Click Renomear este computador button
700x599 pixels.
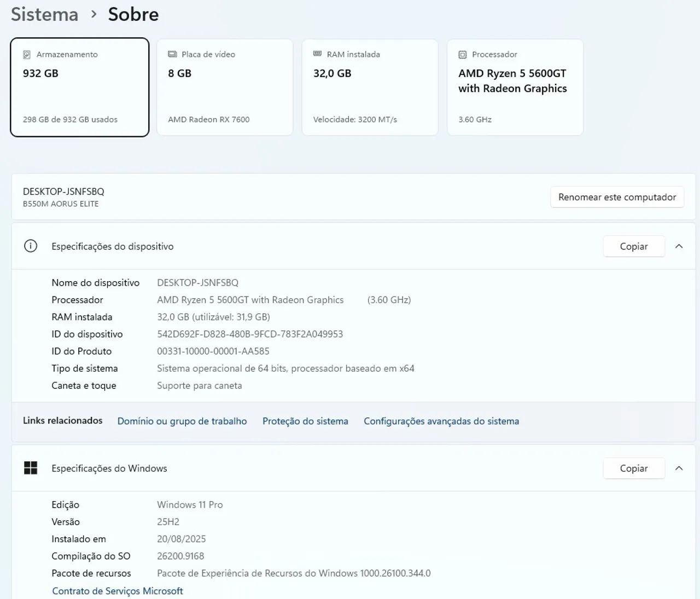pos(617,197)
